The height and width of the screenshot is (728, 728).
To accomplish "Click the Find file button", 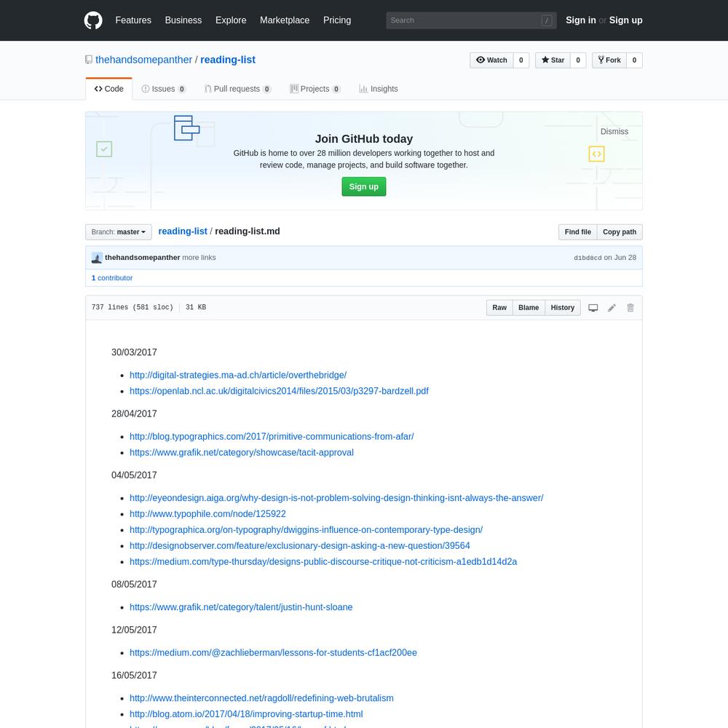I will 577,232.
